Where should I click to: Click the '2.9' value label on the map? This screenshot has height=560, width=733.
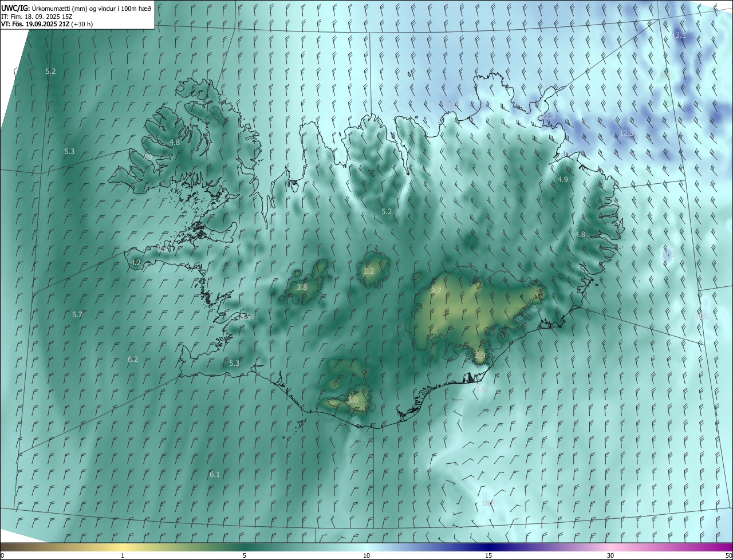tap(480, 355)
